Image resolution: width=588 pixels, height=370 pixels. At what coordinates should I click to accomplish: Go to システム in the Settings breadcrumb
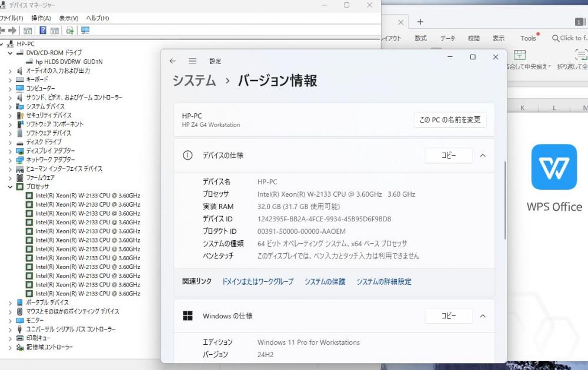pyautogui.click(x=194, y=81)
